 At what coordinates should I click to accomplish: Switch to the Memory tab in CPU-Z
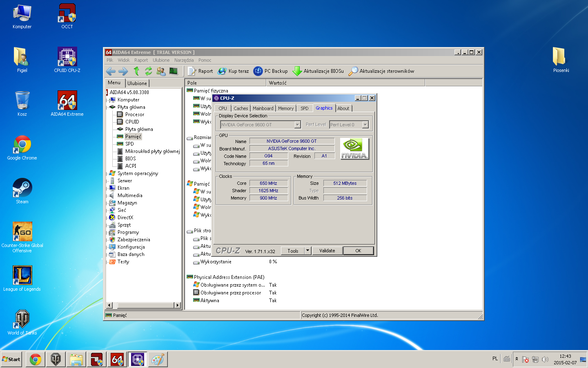pos(286,108)
